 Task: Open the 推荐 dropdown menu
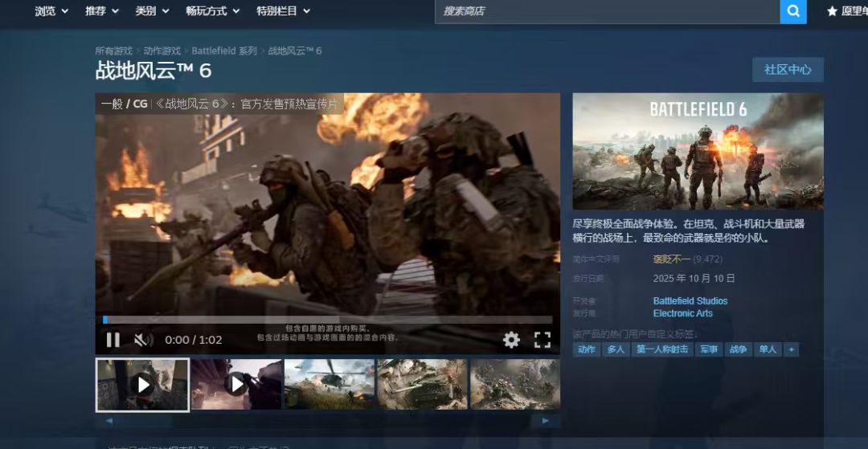[102, 11]
